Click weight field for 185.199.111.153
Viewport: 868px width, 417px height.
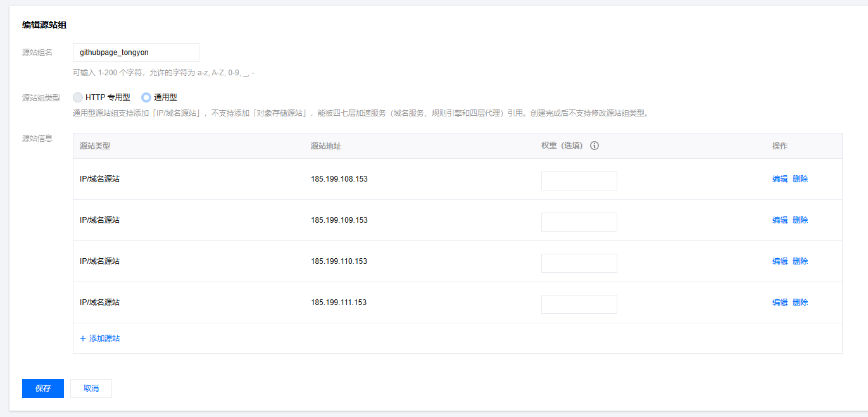(x=579, y=304)
